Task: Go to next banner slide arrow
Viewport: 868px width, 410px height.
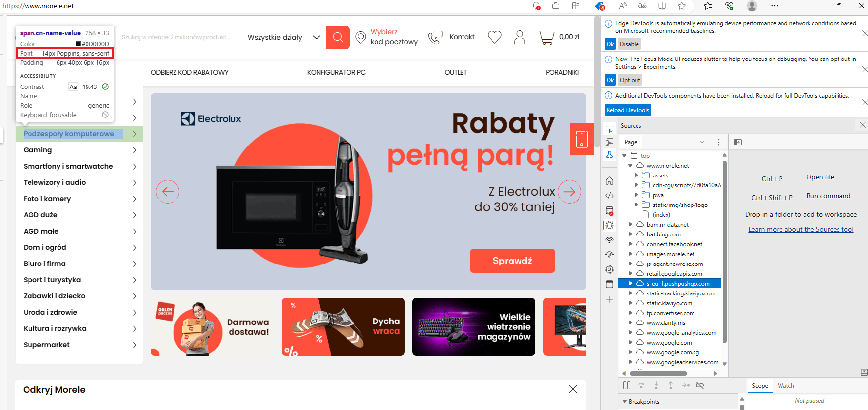Action: point(569,192)
